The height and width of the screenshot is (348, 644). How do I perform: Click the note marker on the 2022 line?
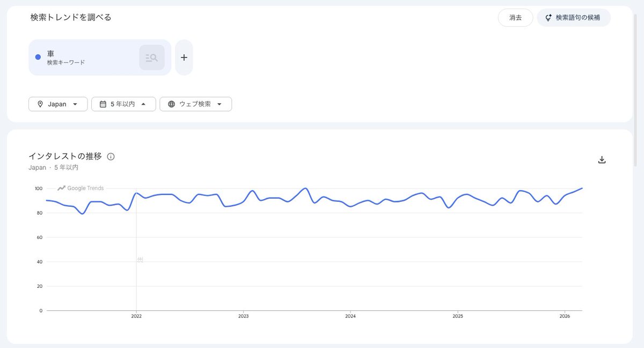140,259
